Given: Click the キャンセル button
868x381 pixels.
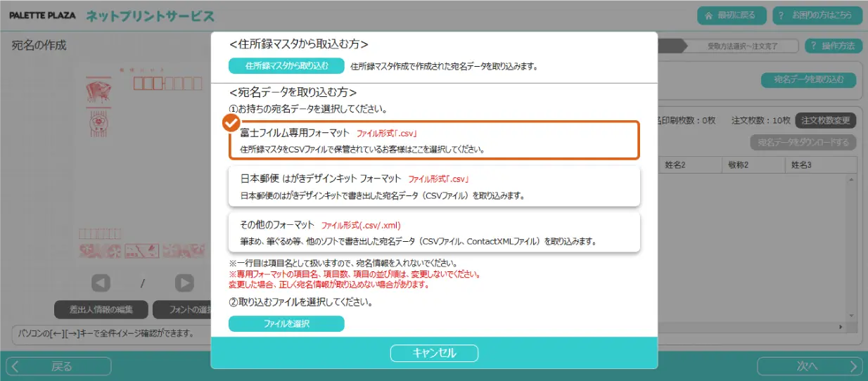Looking at the screenshot, I should pos(434,353).
